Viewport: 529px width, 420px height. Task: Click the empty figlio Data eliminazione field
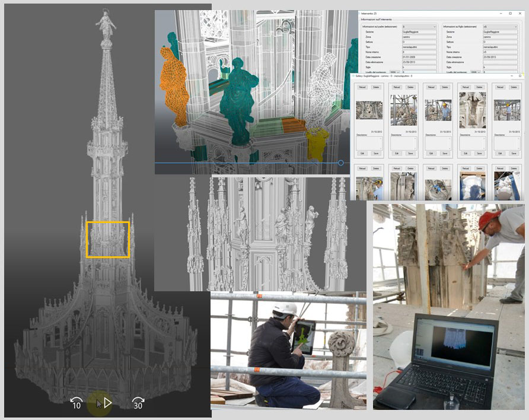tap(500, 62)
